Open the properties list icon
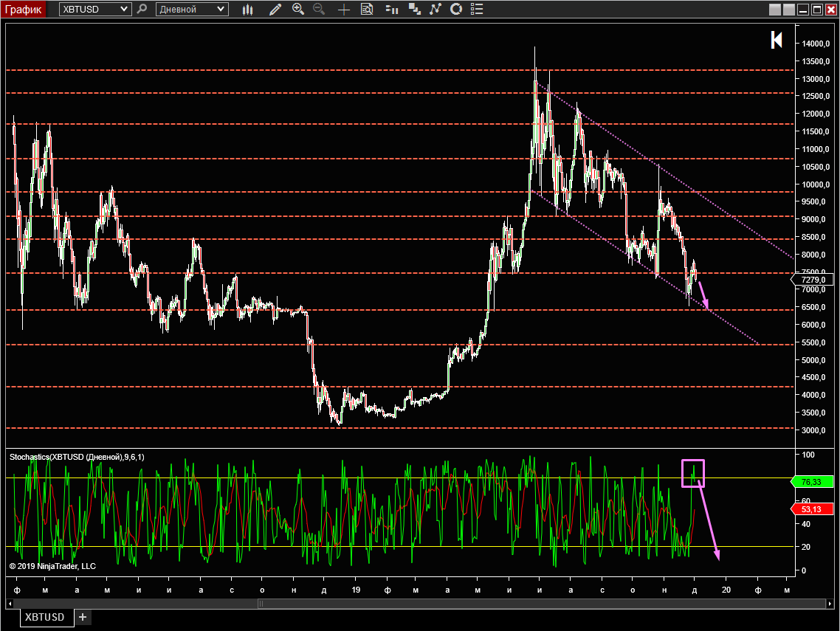This screenshot has width=840, height=631. pos(476,9)
